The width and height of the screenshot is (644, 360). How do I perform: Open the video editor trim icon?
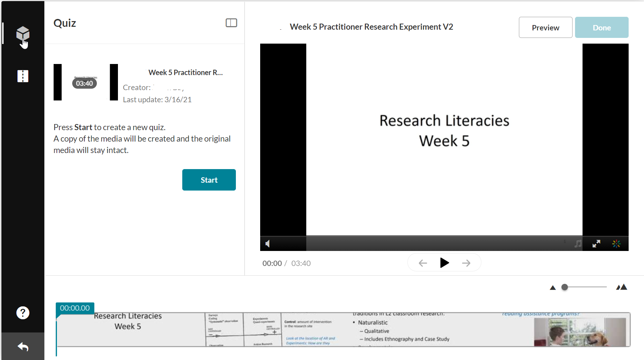pos(23,76)
